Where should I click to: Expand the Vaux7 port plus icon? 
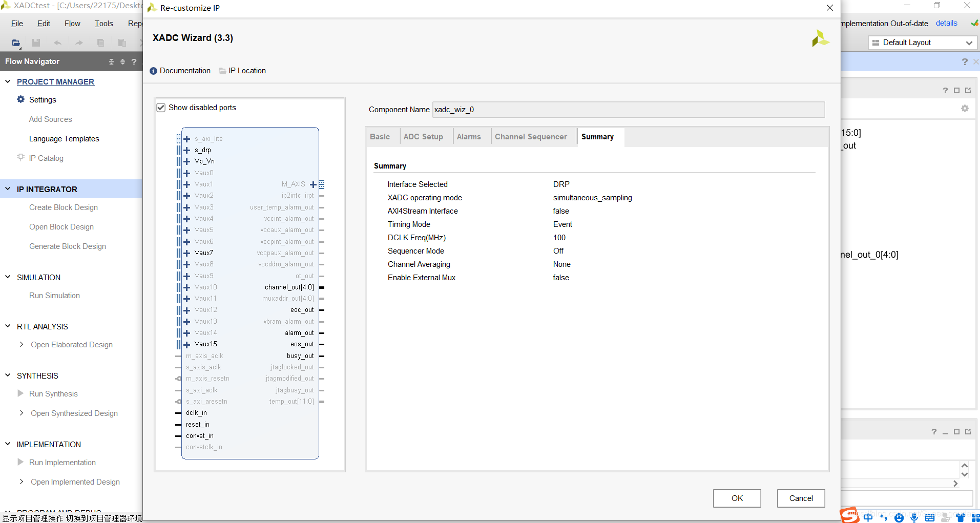[x=187, y=253]
